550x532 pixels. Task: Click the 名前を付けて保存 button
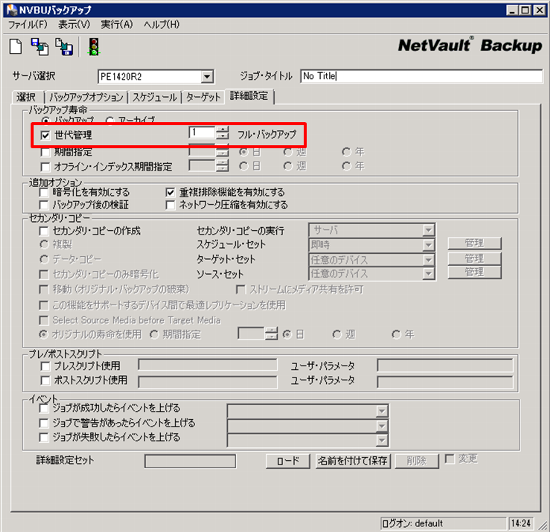tap(353, 461)
